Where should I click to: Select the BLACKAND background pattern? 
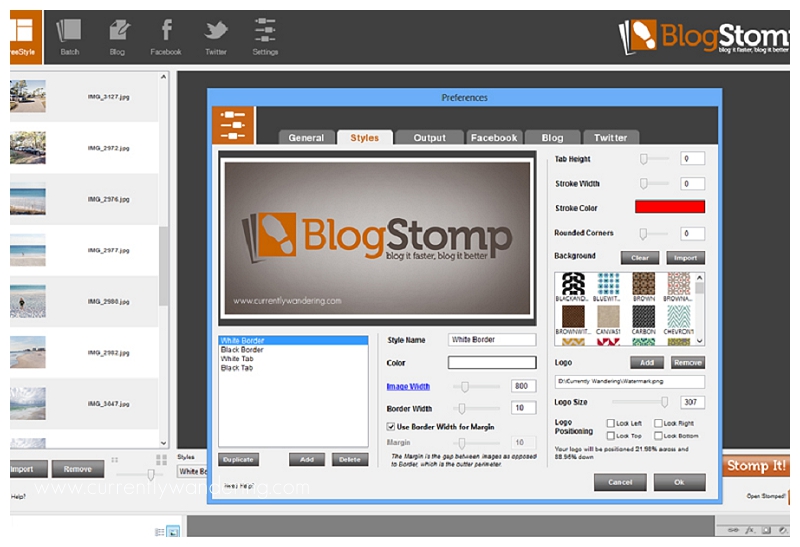[573, 287]
